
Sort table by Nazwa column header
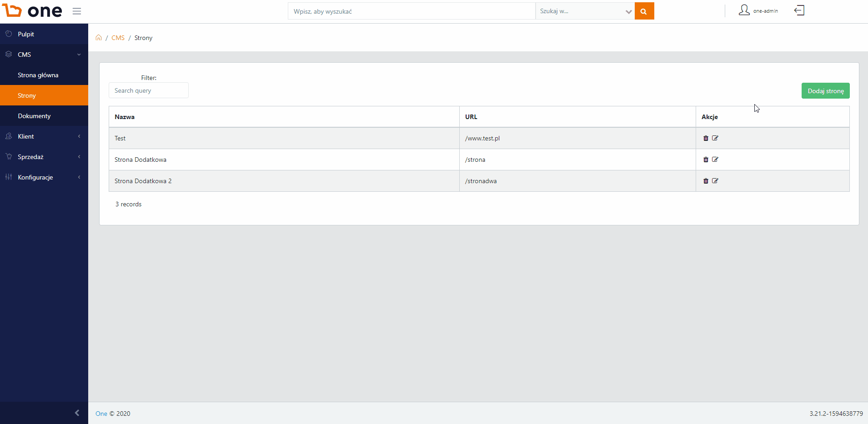click(x=125, y=117)
